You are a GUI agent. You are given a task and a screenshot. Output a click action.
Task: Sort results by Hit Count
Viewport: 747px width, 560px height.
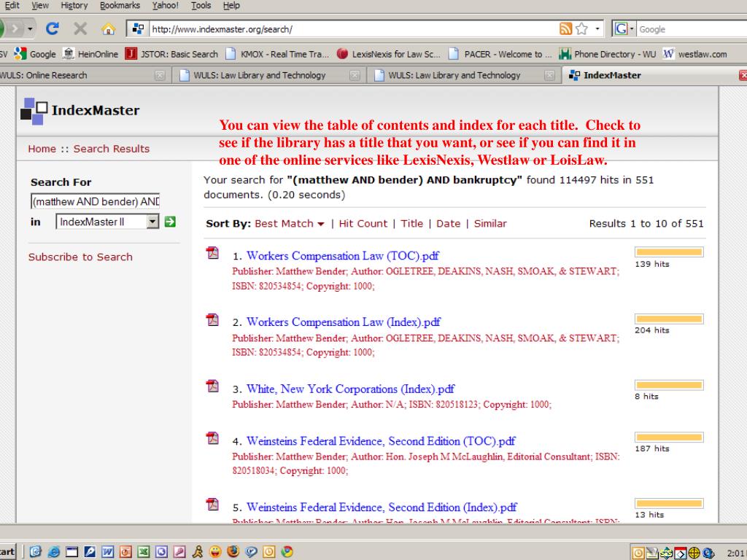click(363, 223)
